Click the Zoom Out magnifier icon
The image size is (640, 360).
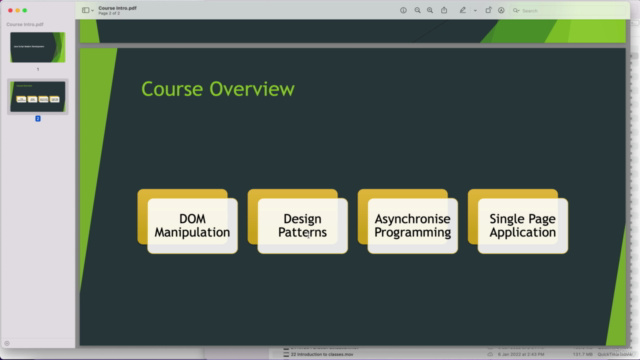[x=417, y=11]
